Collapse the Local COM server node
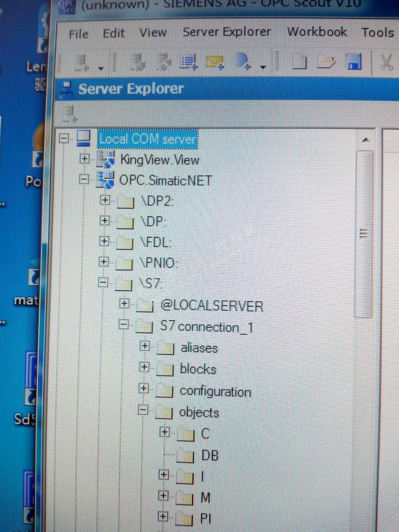 64,139
